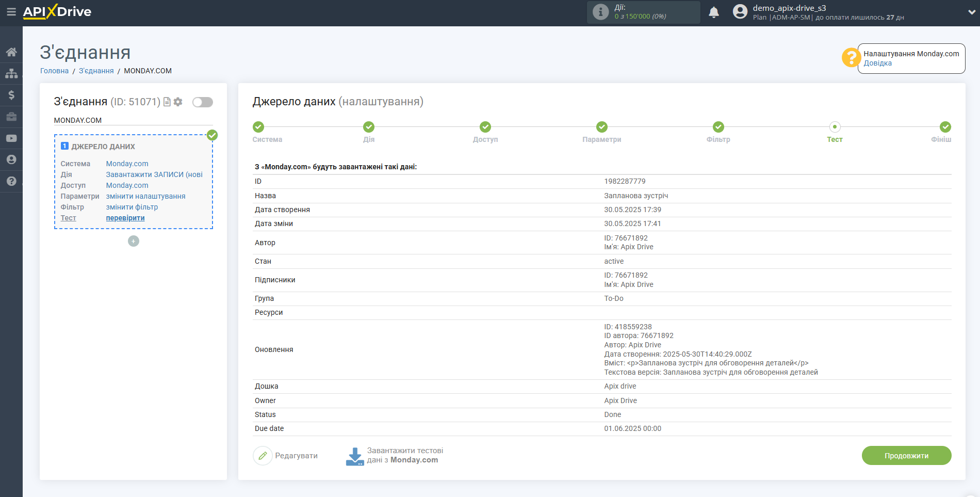Go to Головна breadcrumb
980x497 pixels.
(x=54, y=71)
